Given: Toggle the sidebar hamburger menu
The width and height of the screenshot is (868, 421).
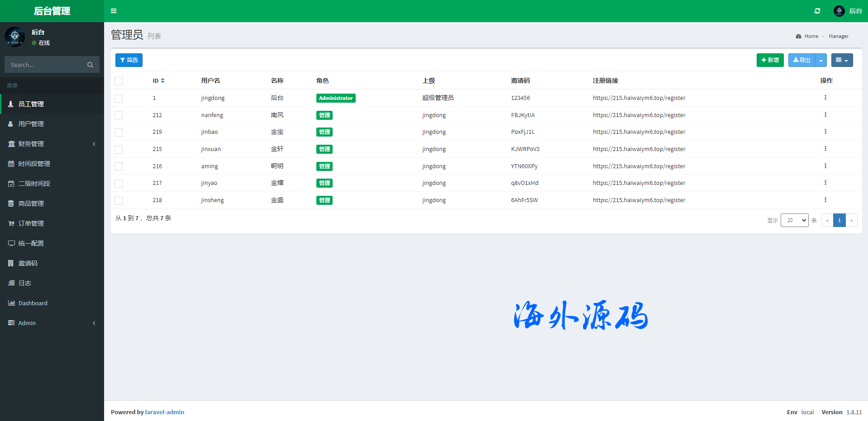Looking at the screenshot, I should pos(114,11).
